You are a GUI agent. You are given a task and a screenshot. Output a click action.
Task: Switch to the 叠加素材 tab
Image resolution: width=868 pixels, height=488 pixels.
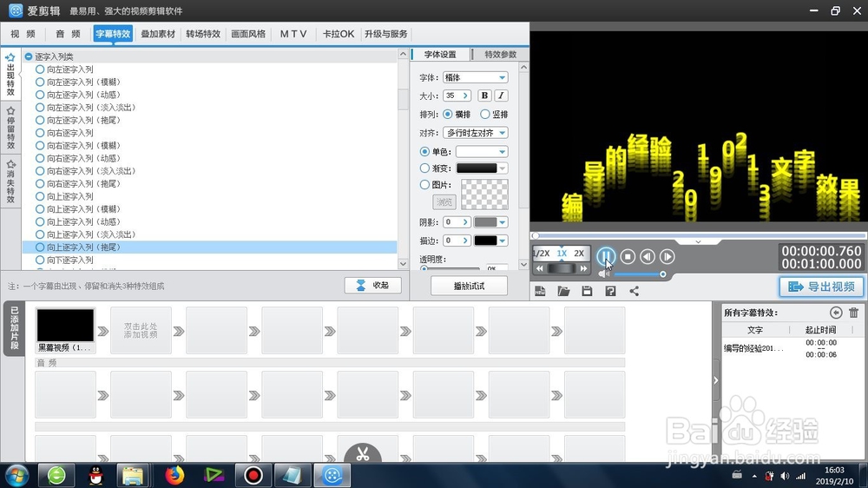158,34
